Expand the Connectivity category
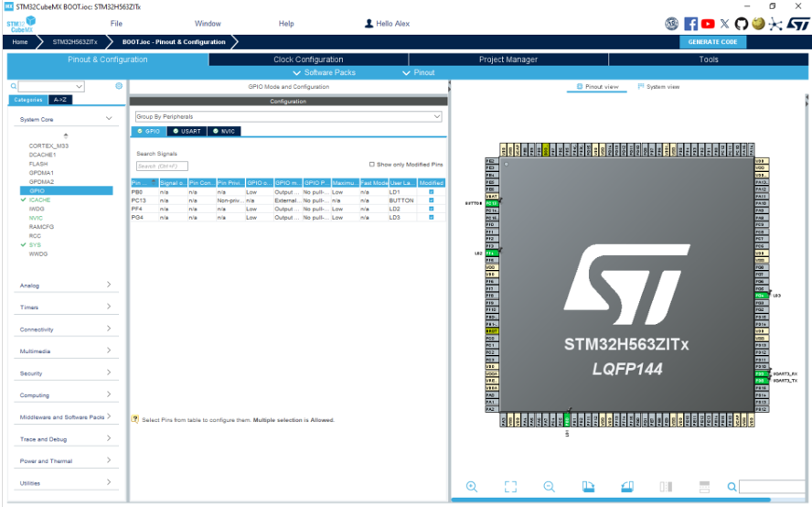The width and height of the screenshot is (812, 507). tap(66, 329)
